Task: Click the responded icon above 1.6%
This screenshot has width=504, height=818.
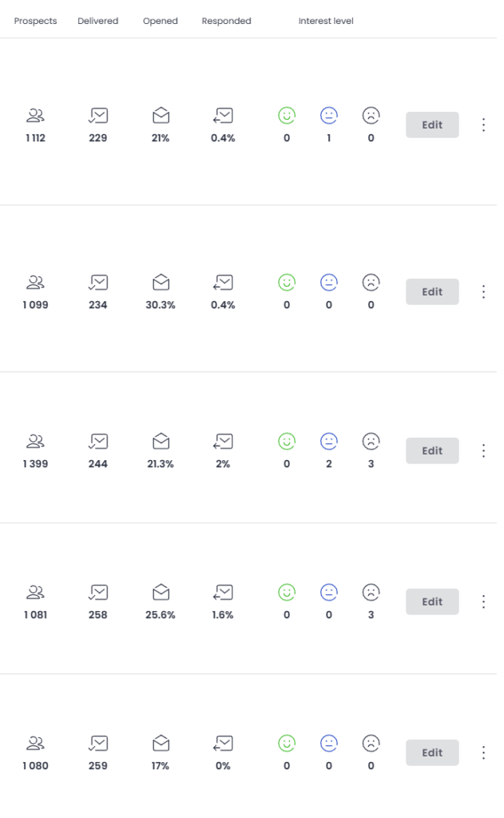Action: point(223,592)
